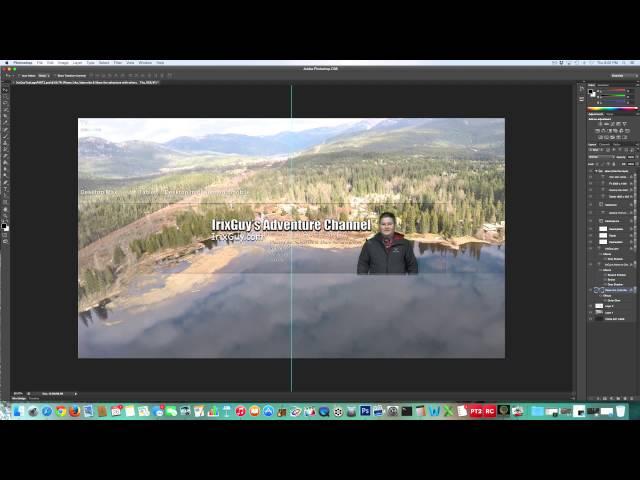Screen dimensions: 640x480
Task: Select the Layer 2 thumbnail
Action: pyautogui.click(x=599, y=306)
